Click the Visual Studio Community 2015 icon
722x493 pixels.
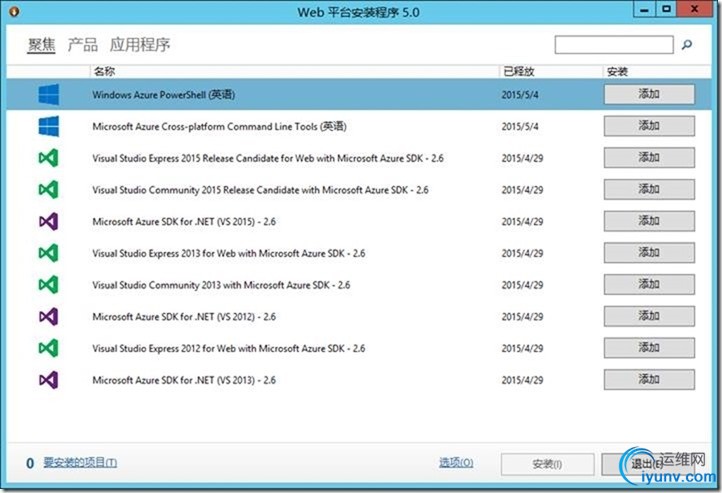point(48,190)
